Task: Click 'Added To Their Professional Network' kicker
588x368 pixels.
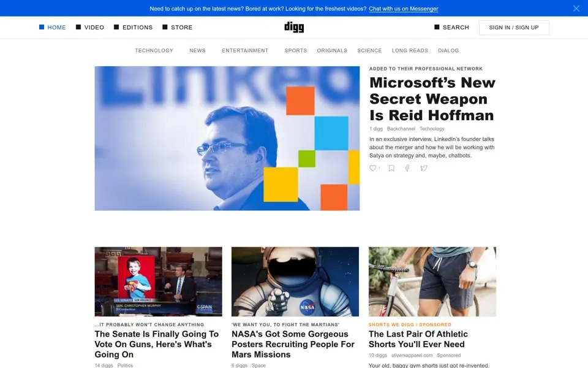Action: click(426, 69)
